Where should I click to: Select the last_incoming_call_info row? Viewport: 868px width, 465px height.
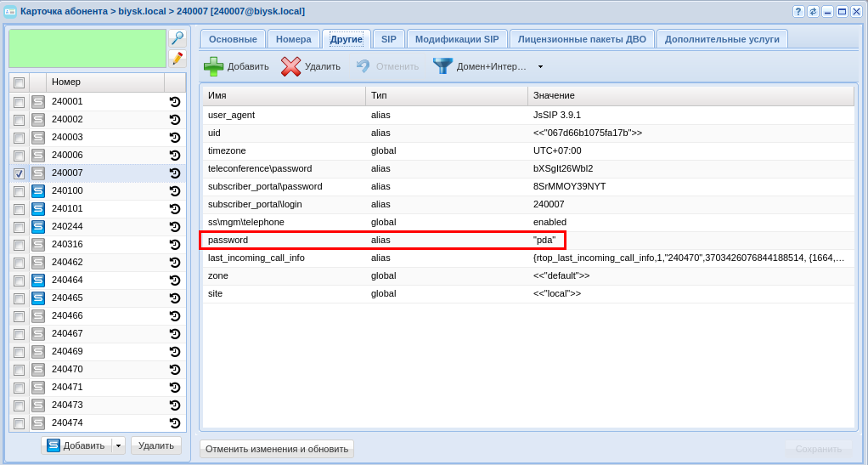[x=528, y=258]
